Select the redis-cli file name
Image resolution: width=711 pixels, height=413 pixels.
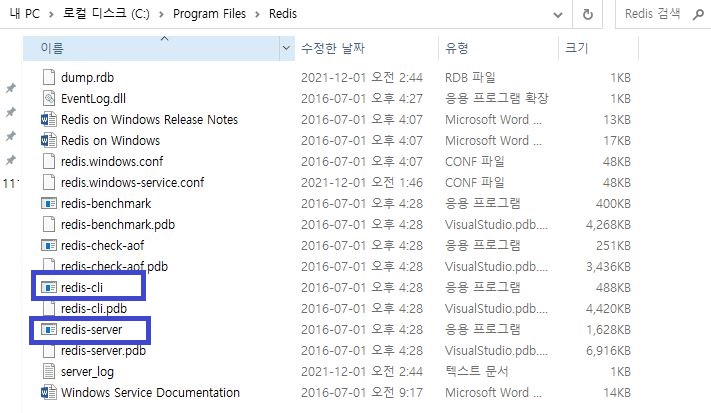coord(82,287)
